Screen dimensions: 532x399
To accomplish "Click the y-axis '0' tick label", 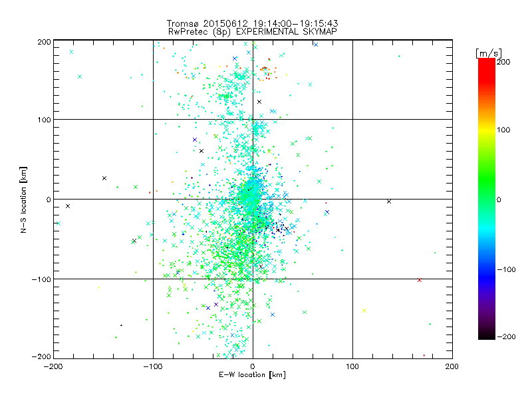I will pos(49,199).
